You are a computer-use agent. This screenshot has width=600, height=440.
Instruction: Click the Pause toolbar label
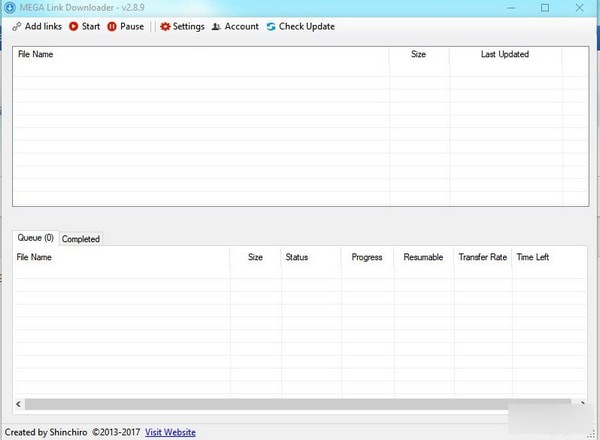(132, 26)
